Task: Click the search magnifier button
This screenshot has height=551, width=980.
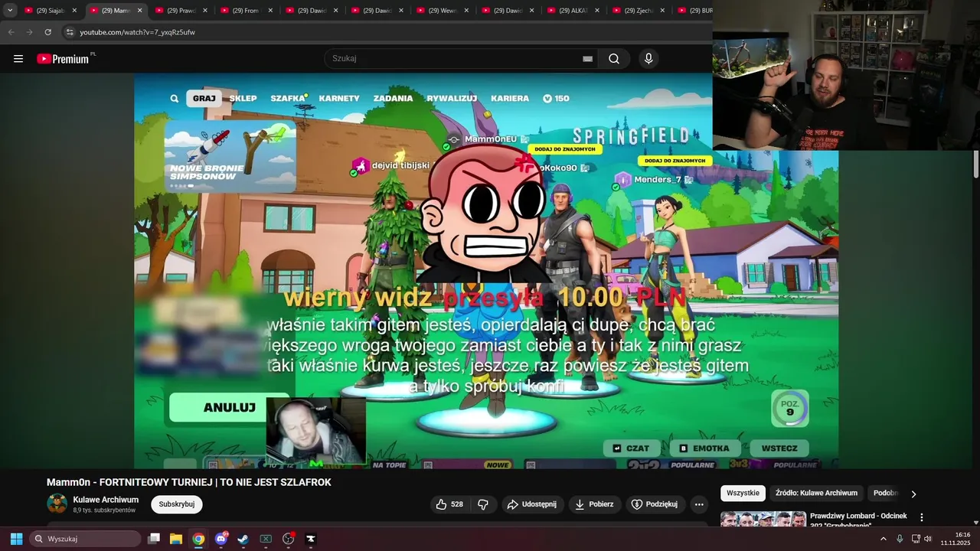Action: [x=614, y=59]
